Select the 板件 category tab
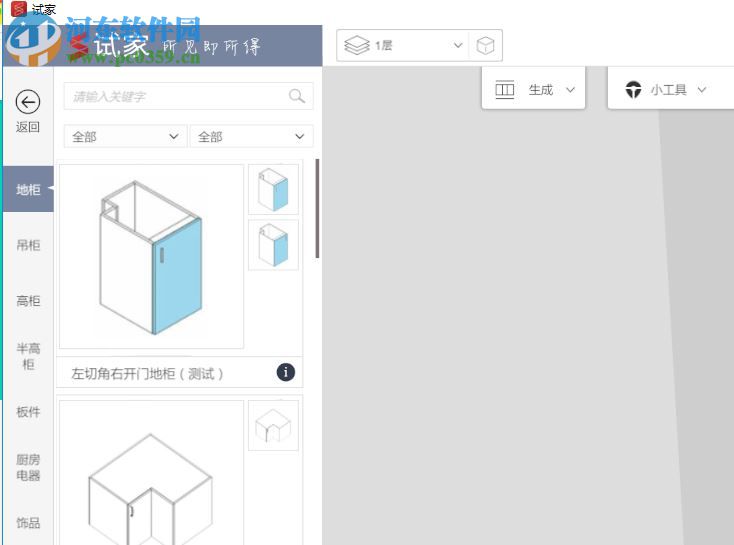734x545 pixels. [28, 412]
